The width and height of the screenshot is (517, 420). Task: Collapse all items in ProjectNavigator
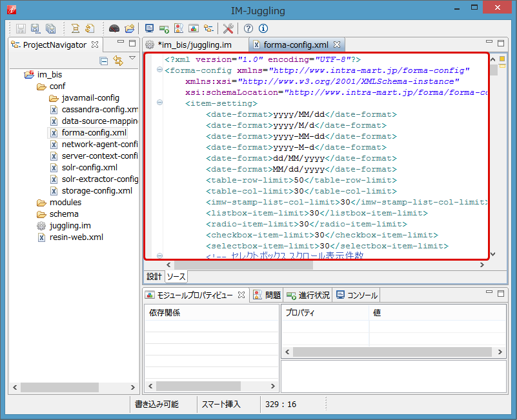[103, 61]
